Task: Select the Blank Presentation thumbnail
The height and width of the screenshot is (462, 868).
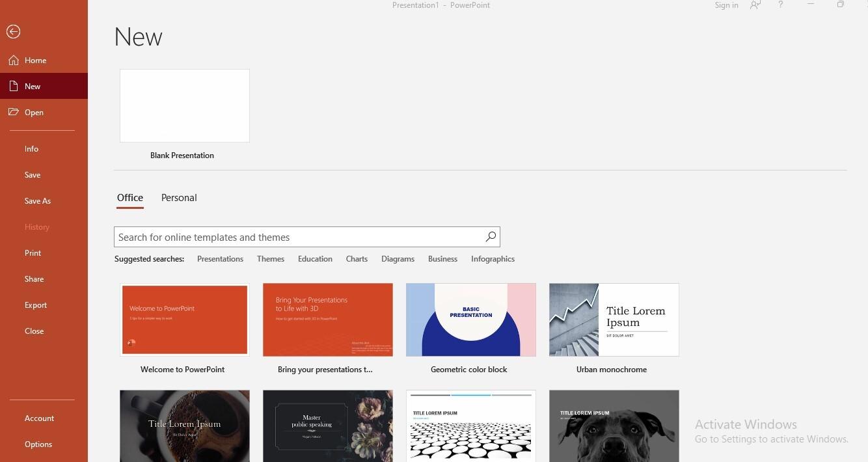Action: 185,106
